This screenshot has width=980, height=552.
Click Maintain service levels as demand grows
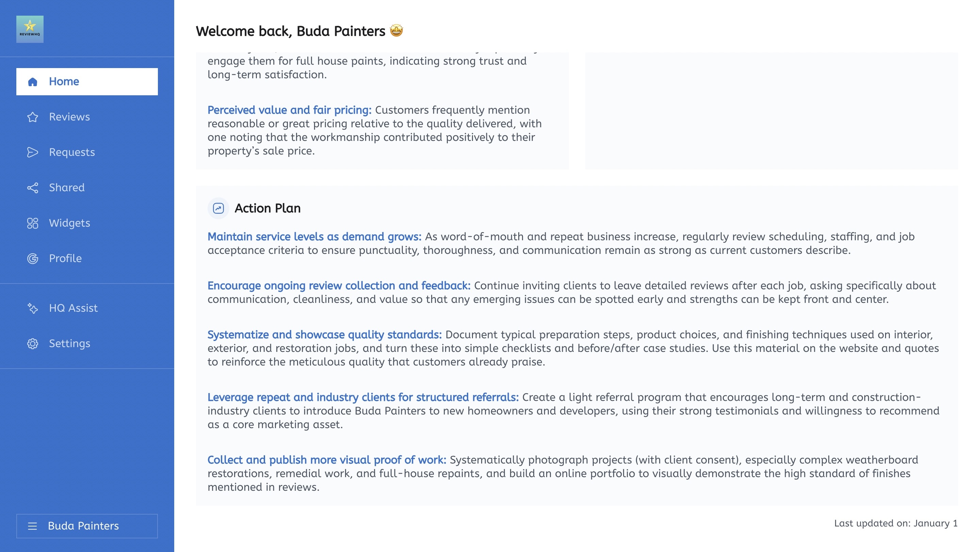[x=314, y=237]
